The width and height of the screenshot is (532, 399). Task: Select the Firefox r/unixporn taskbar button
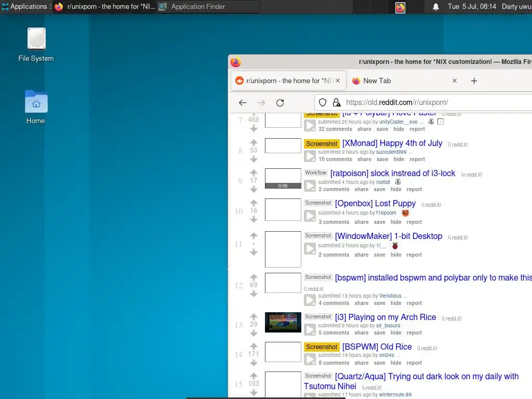[x=104, y=6]
